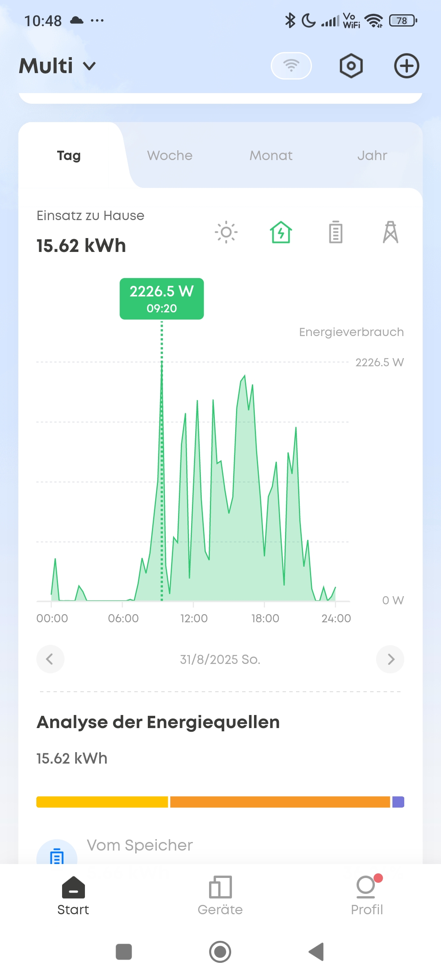
Task: Tap the purple energy source bar segment
Action: coord(398,802)
